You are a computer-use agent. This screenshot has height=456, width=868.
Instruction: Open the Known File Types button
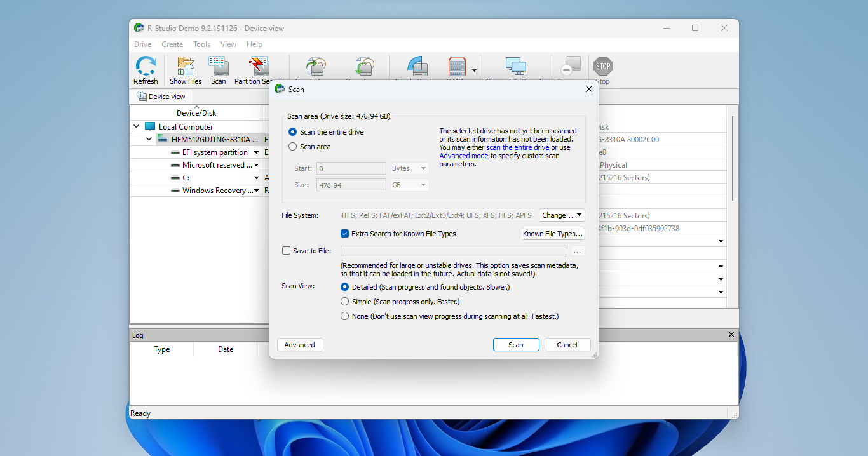coord(553,234)
